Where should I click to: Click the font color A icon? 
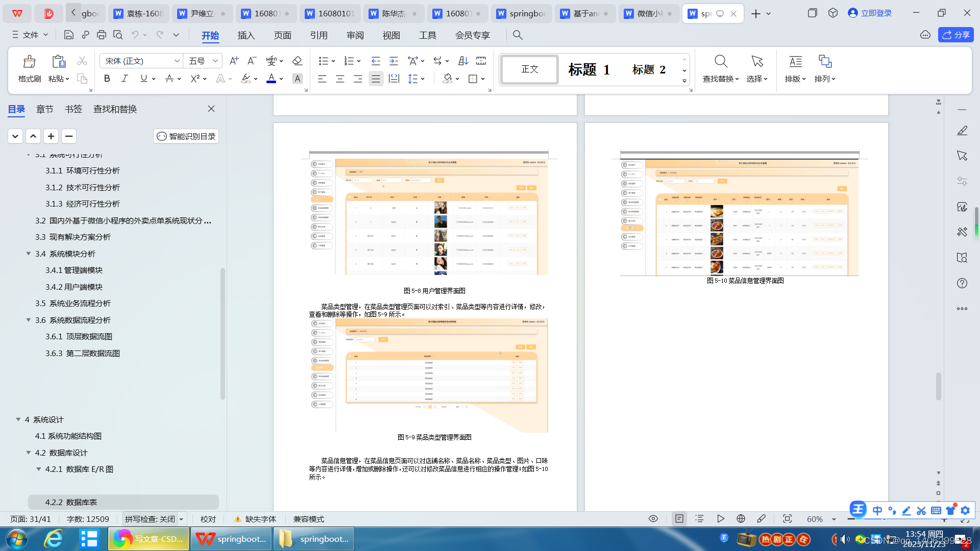coord(272,79)
